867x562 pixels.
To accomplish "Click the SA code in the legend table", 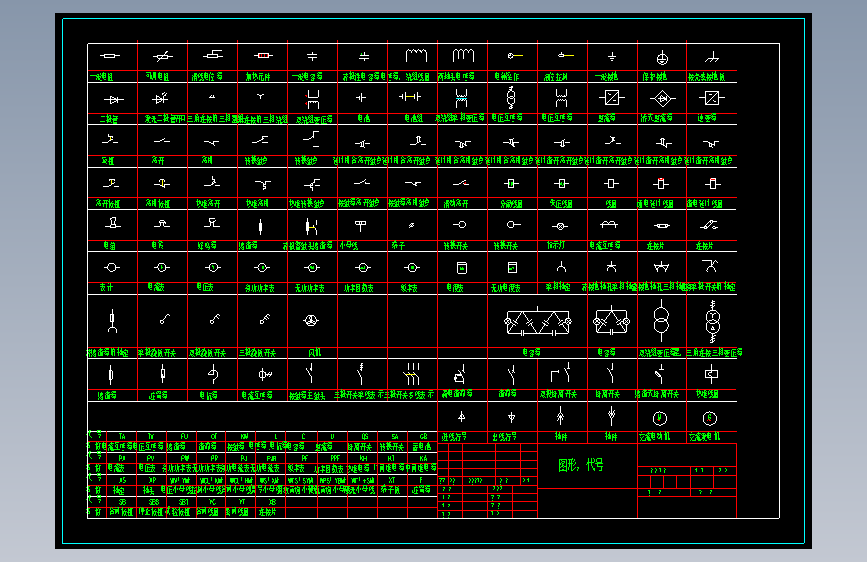I will 394,436.
